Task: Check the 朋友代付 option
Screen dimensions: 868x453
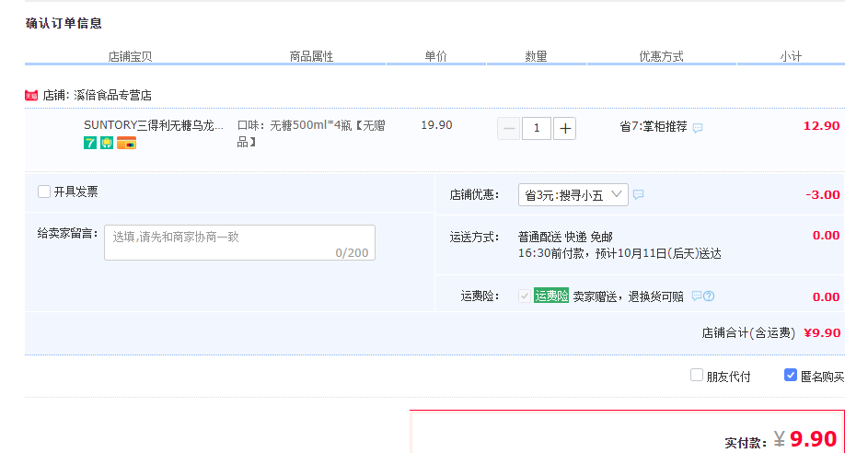Action: pos(697,375)
